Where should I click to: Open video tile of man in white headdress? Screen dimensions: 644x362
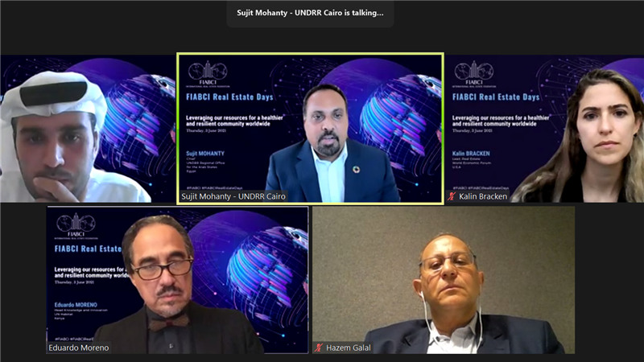[x=88, y=129]
